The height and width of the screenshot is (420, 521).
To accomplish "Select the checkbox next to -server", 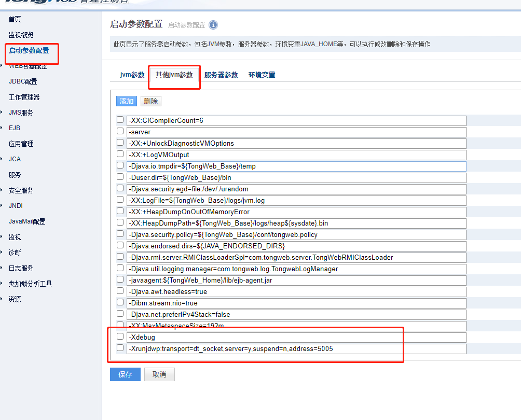I will [x=120, y=132].
